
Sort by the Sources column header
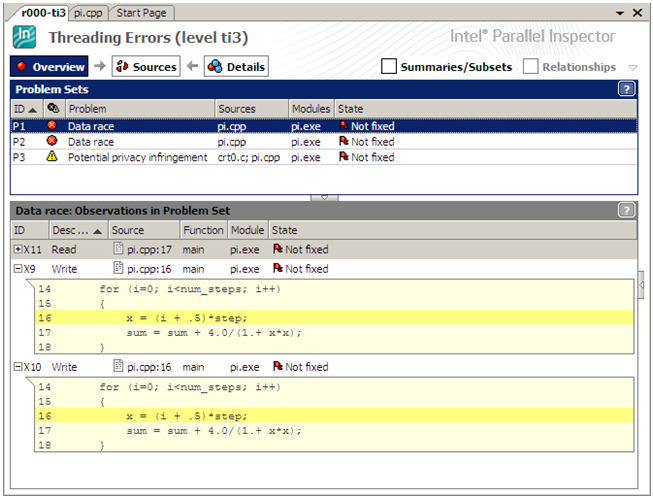(252, 109)
